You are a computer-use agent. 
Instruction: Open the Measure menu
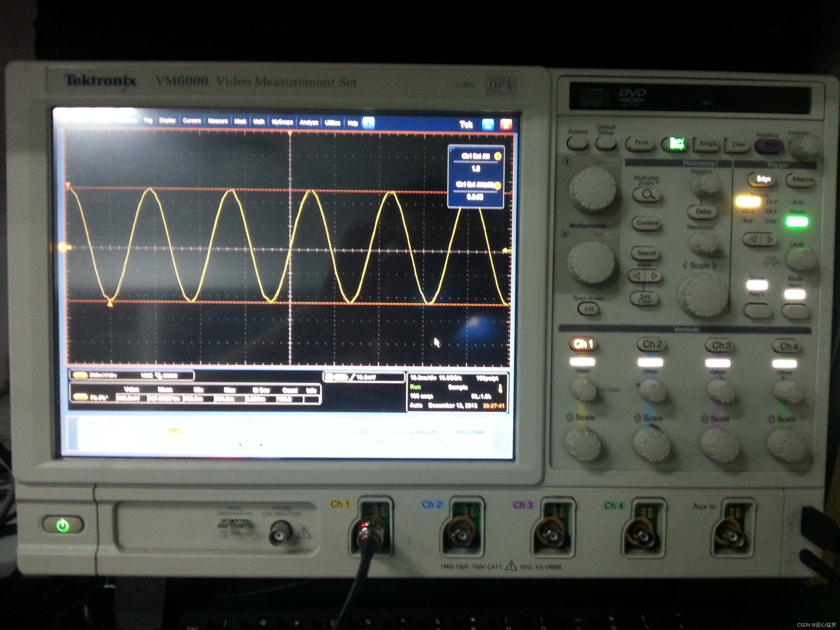[218, 121]
